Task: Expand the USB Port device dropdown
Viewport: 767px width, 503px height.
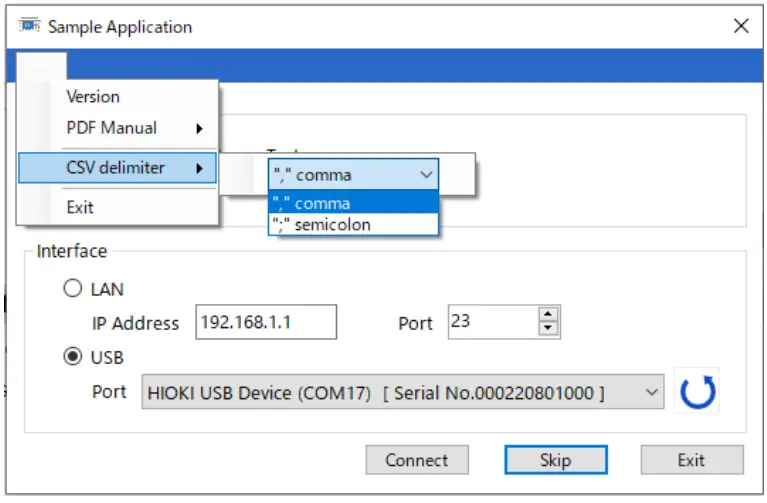Action: pos(652,392)
